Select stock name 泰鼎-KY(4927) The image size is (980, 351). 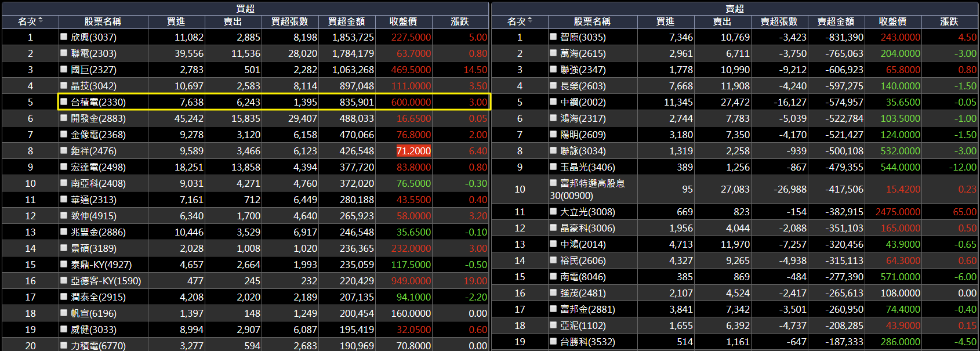[101, 265]
